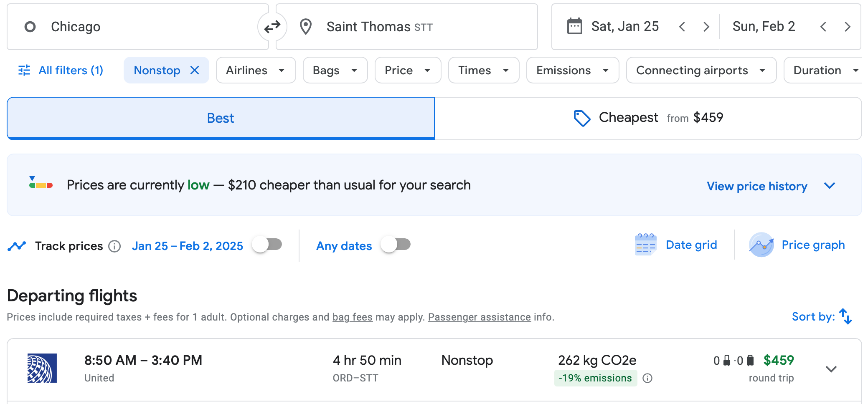The height and width of the screenshot is (404, 868).
Task: Enable Any dates price tracking
Action: (396, 245)
